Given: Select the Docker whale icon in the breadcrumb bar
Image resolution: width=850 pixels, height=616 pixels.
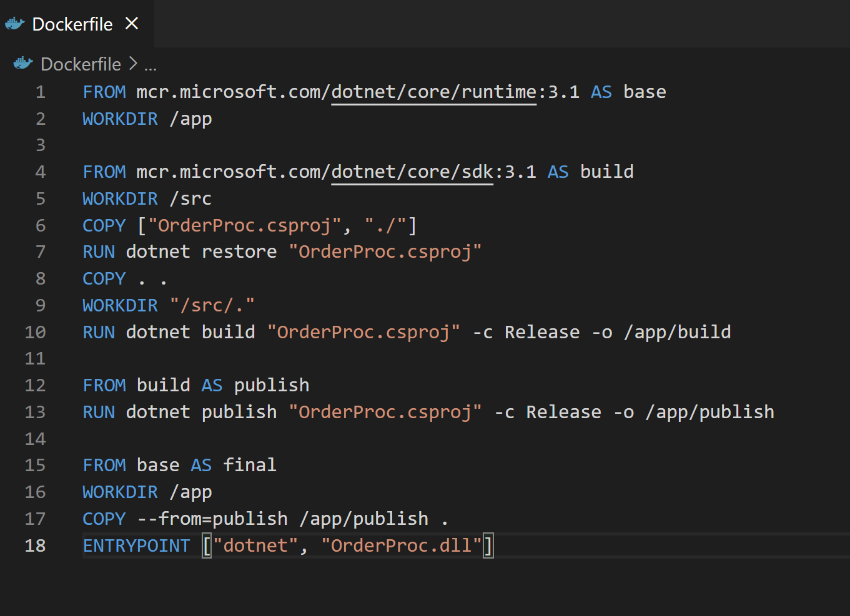Looking at the screenshot, I should pyautogui.click(x=22, y=63).
